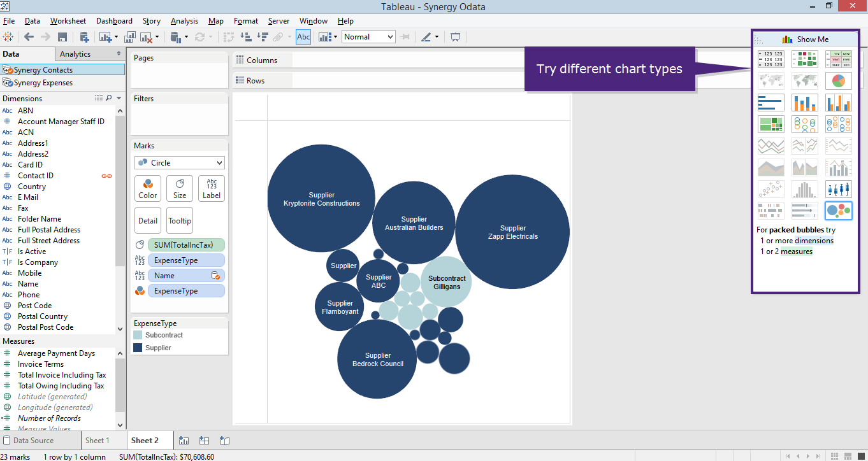Screen dimensions: 868x461
Task: Open the File menu
Action: tap(9, 21)
